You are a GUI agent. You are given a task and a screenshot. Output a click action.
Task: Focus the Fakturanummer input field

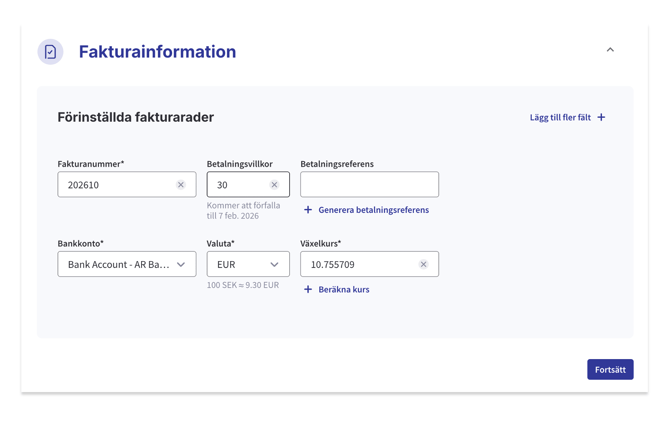click(115, 185)
